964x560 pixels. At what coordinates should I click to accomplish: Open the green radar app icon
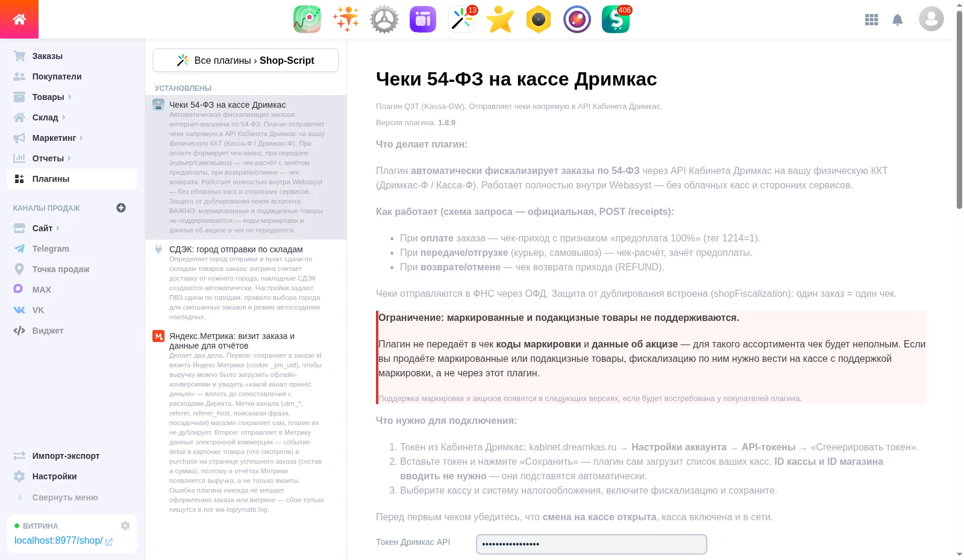point(307,19)
